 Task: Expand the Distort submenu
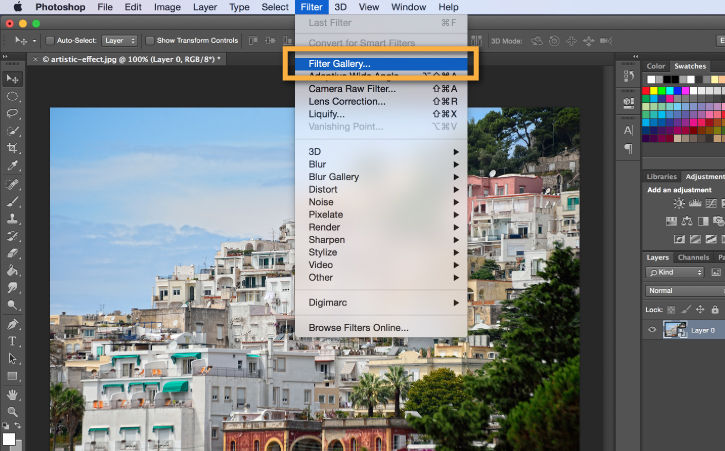[381, 189]
